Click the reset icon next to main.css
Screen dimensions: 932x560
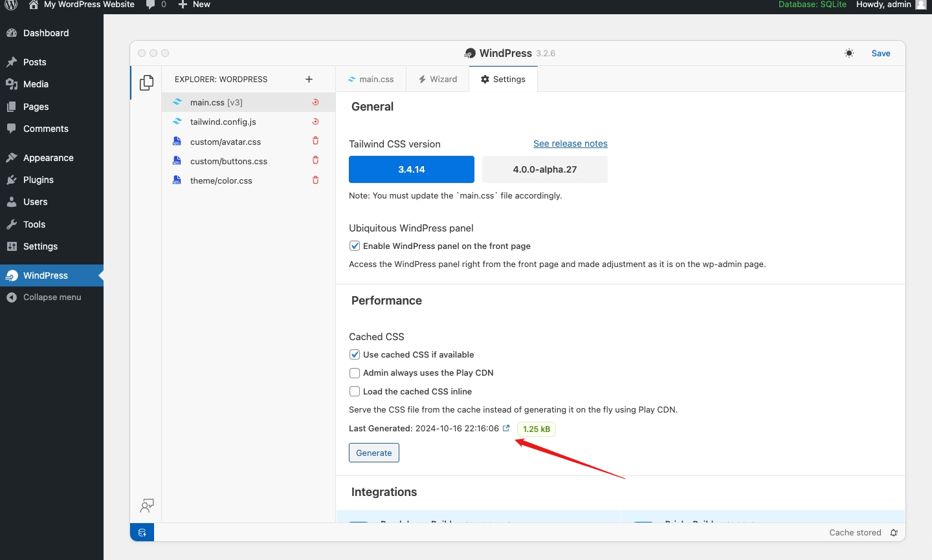pos(315,102)
